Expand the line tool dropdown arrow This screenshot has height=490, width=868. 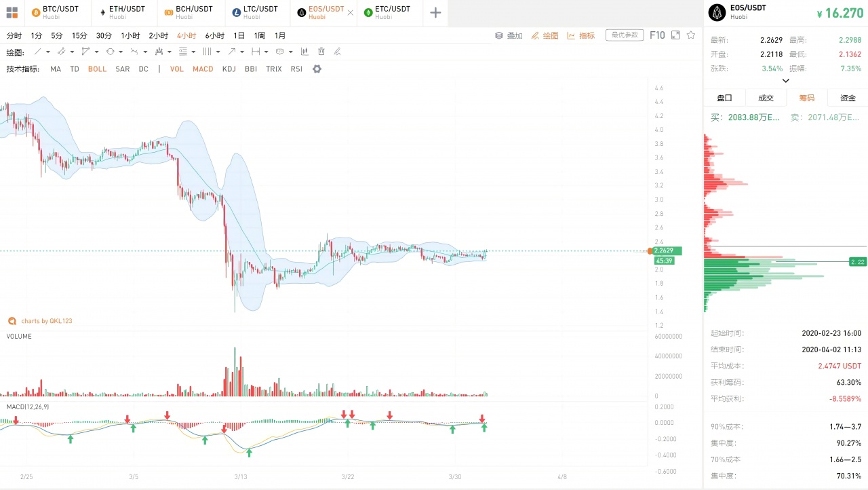pos(48,52)
